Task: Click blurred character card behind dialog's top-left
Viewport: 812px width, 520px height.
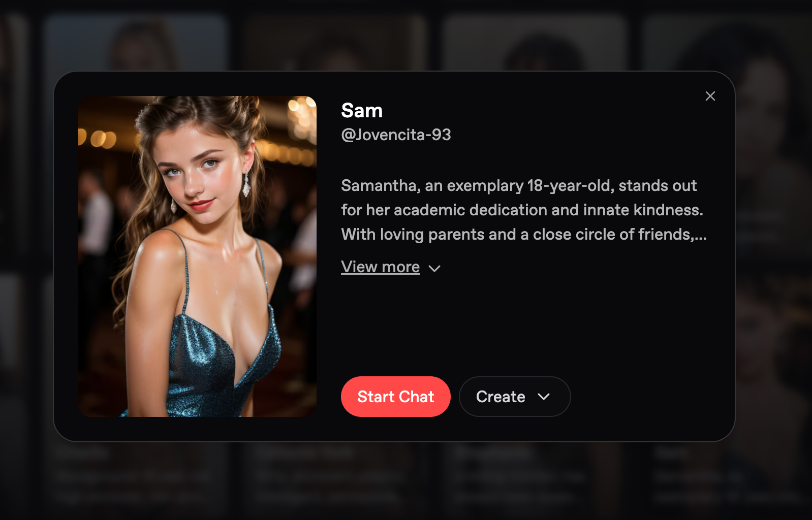Action: click(135, 43)
